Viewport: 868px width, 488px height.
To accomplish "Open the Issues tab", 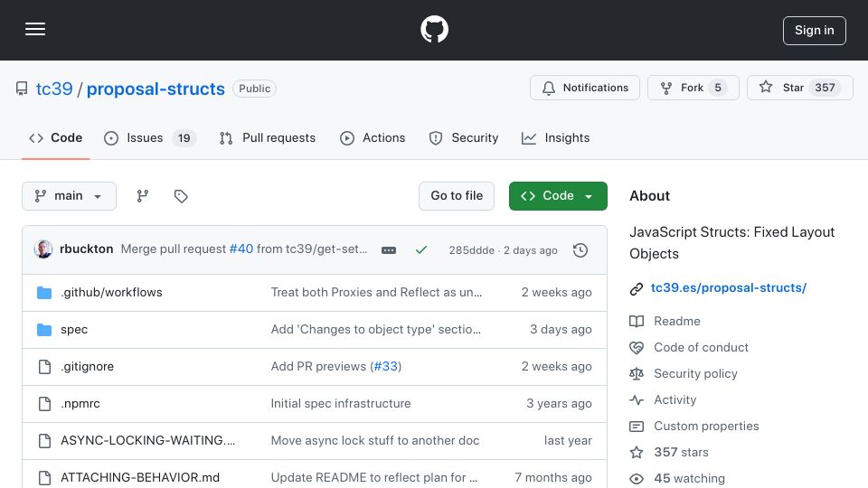I will [149, 137].
